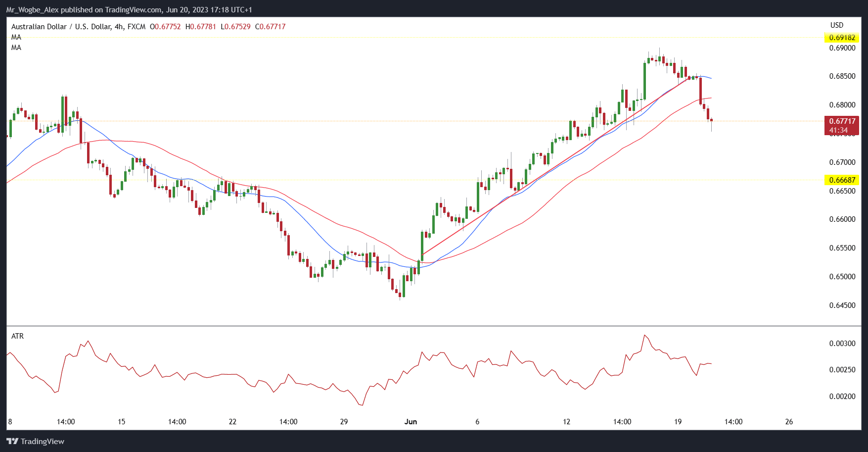
Task: Click the 41:34 candle countdown timer
Action: (838, 131)
